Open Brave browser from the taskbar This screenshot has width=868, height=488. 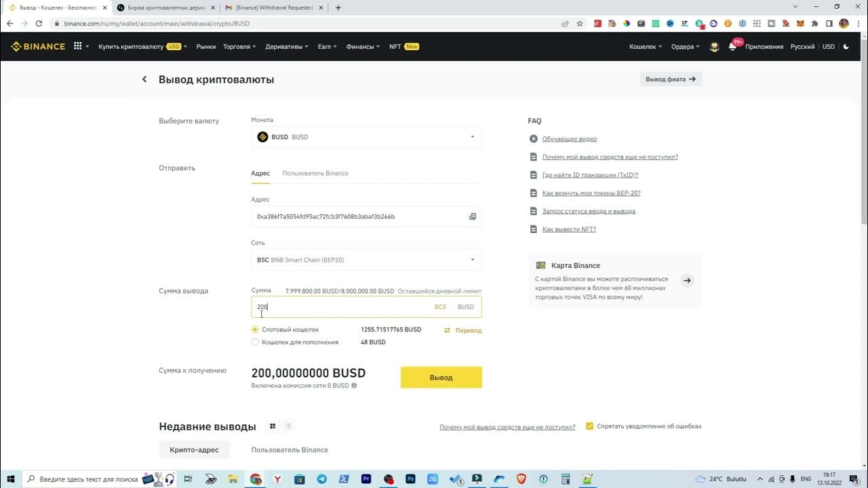point(521,479)
